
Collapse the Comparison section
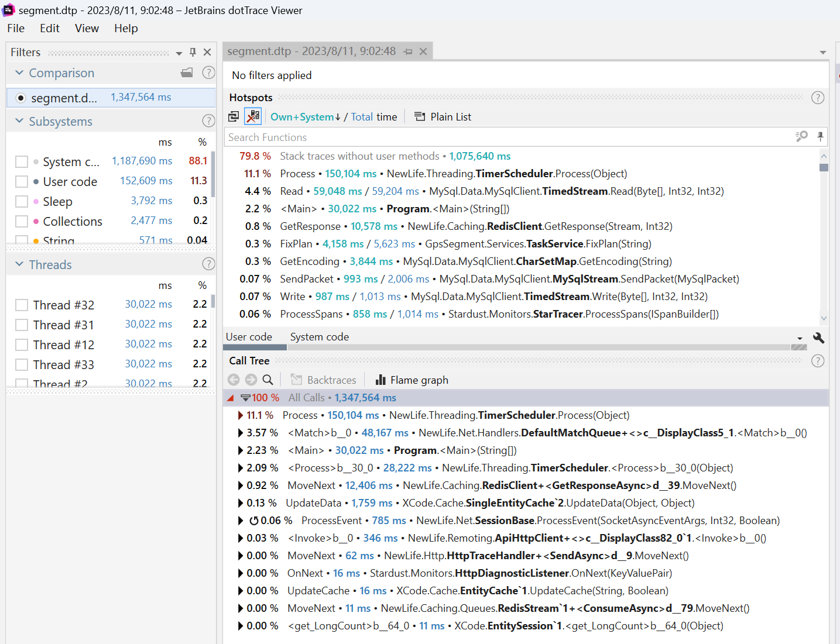pos(19,73)
